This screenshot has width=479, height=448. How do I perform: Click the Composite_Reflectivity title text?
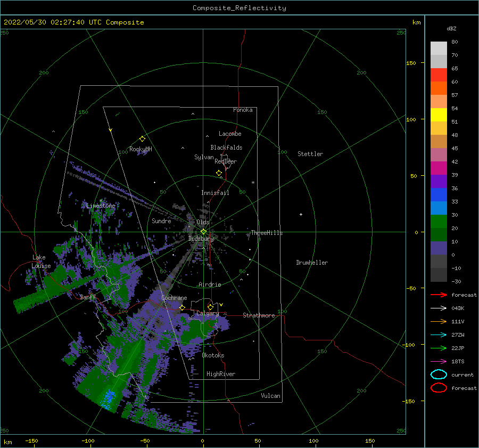(x=239, y=8)
